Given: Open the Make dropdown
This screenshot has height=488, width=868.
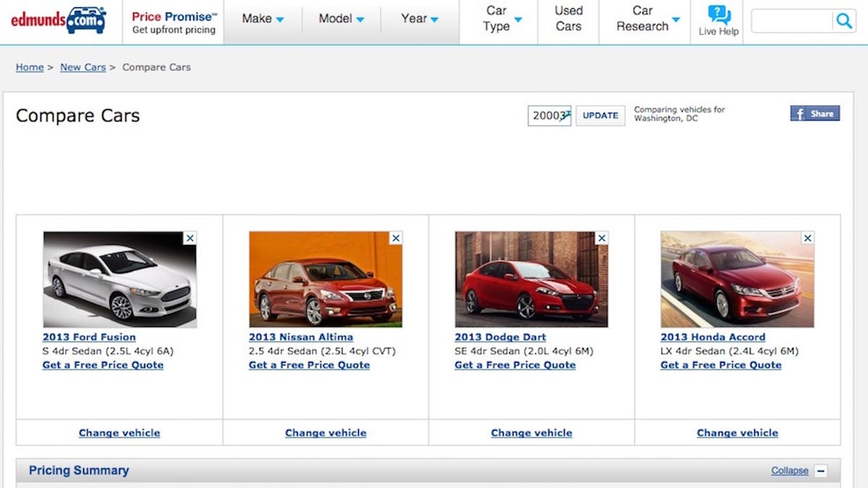Looking at the screenshot, I should 263,19.
